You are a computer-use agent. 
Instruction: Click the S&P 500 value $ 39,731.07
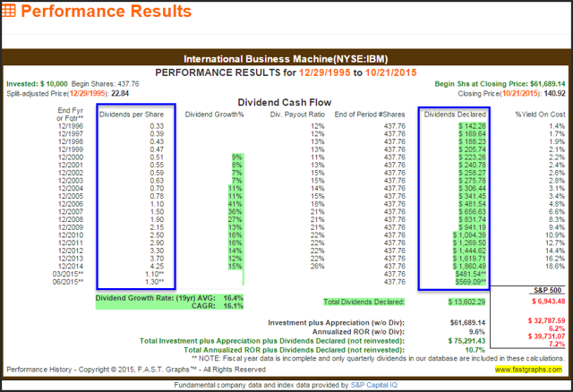coord(546,337)
